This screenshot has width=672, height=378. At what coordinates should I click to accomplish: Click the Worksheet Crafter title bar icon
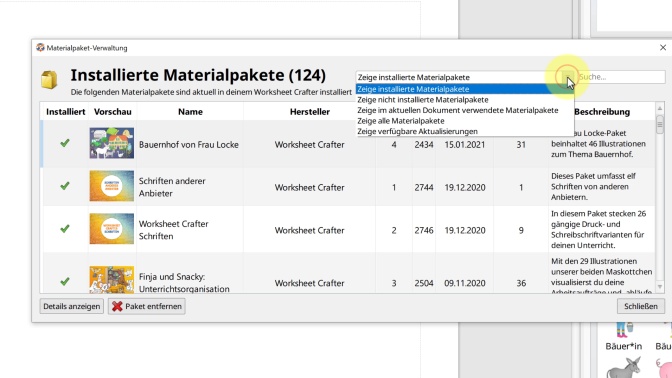click(40, 48)
